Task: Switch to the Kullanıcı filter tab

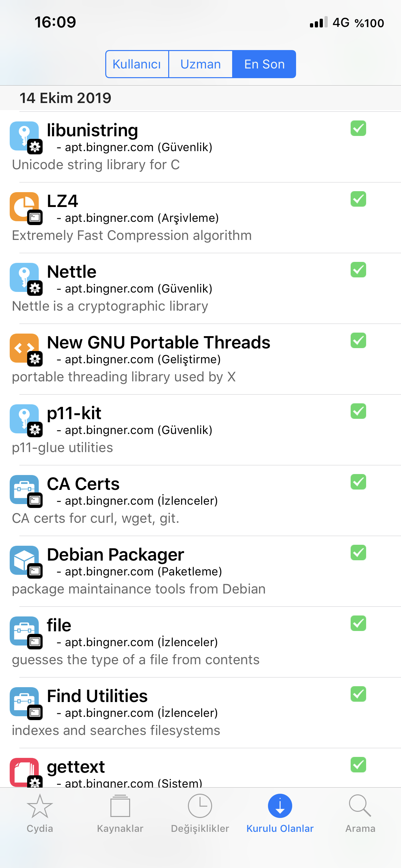Action: [137, 64]
